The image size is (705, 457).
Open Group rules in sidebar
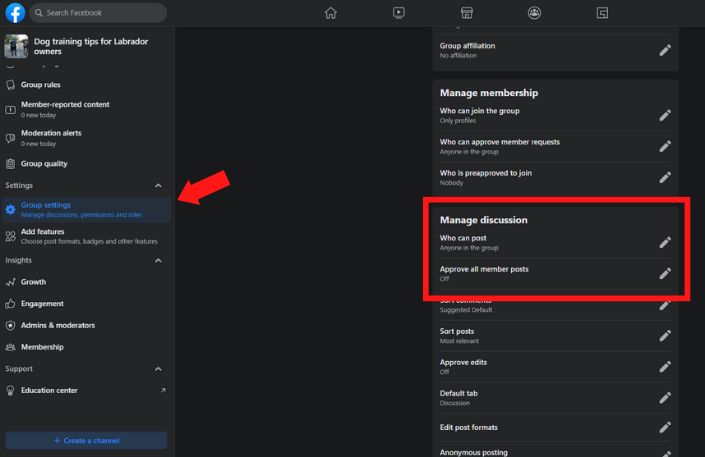tap(85, 85)
